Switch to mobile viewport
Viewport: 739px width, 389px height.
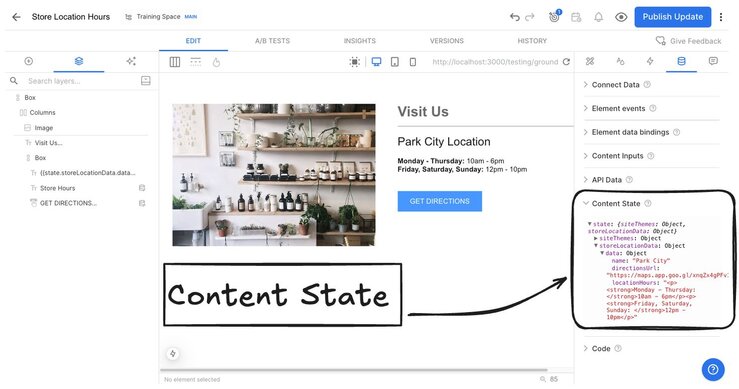tap(413, 62)
